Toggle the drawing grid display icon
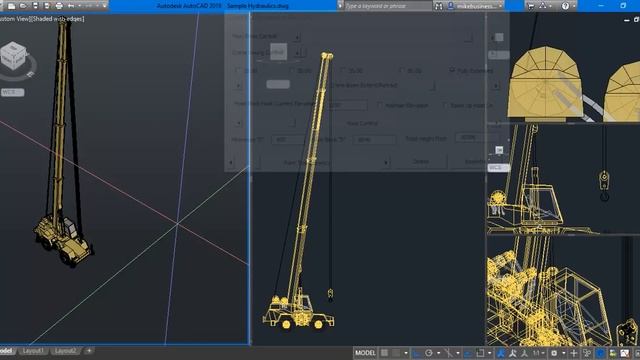The width and height of the screenshot is (640, 360). coord(384,353)
